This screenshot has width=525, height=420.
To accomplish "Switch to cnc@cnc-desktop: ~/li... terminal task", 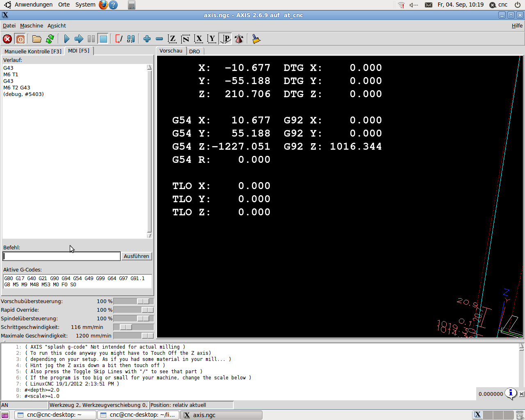I will tap(138, 415).
